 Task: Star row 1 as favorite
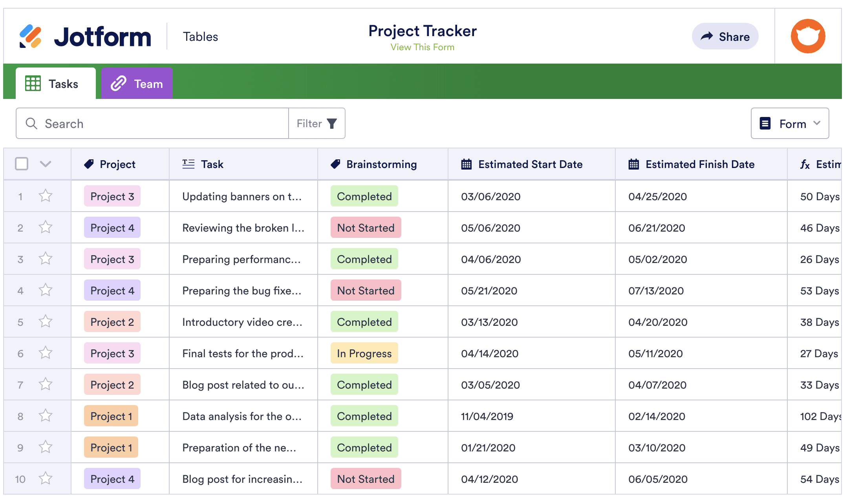tap(46, 196)
